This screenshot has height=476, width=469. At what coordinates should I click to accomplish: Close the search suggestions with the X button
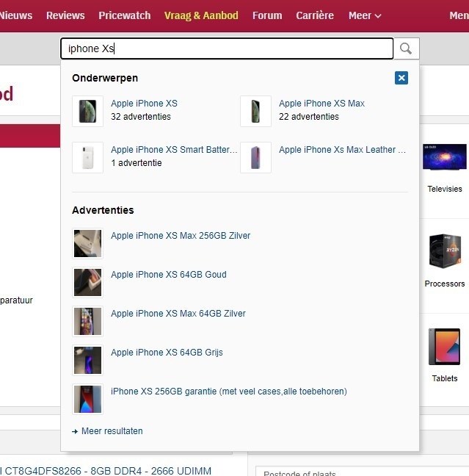pos(401,78)
